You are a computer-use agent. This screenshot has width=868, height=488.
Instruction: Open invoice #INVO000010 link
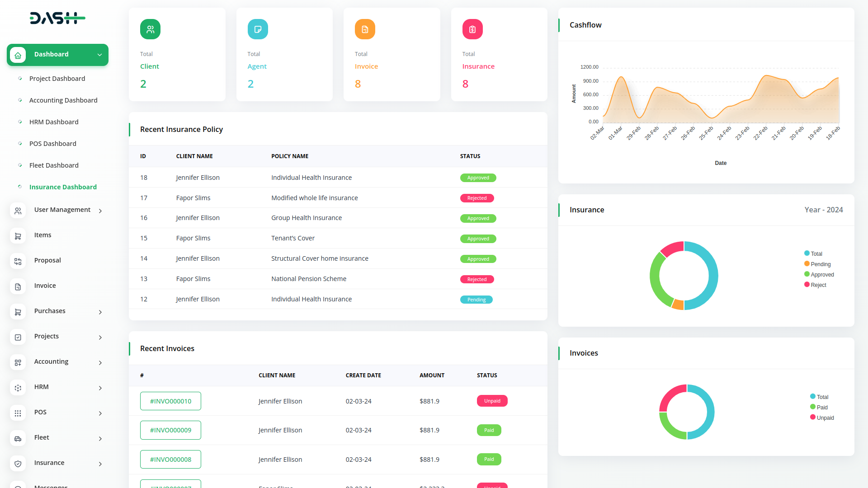170,401
